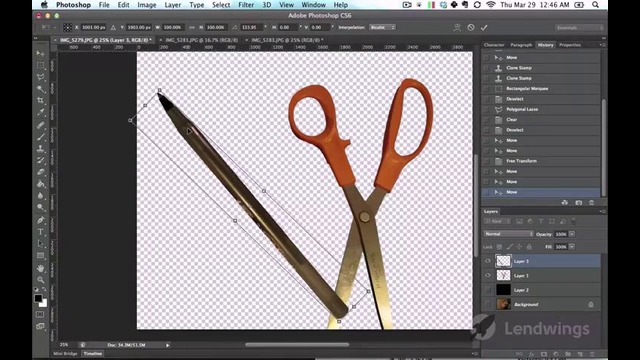Select the Eyedropper tool
This screenshot has height=360, width=640.
pos(40,112)
